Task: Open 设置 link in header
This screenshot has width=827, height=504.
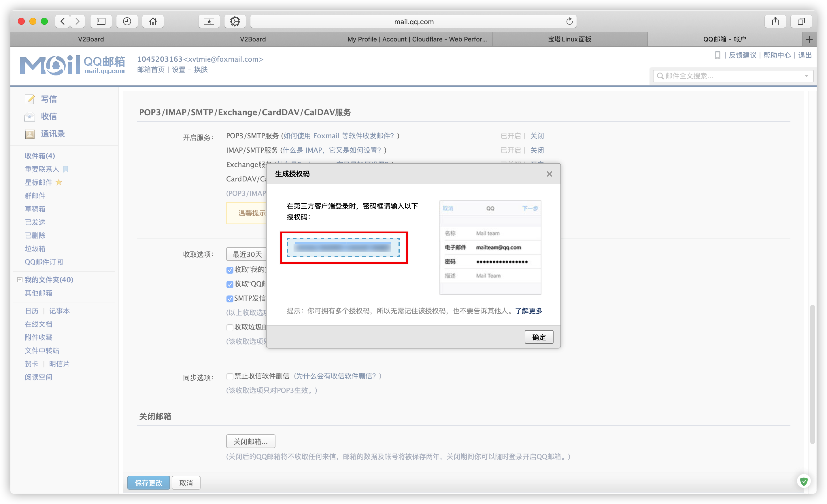Action: (x=179, y=69)
